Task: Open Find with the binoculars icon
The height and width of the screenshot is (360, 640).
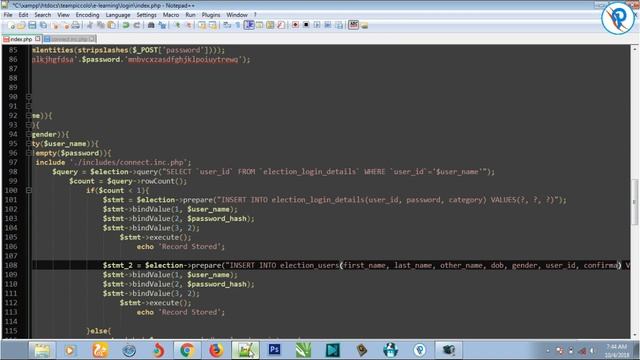Action: point(151,25)
